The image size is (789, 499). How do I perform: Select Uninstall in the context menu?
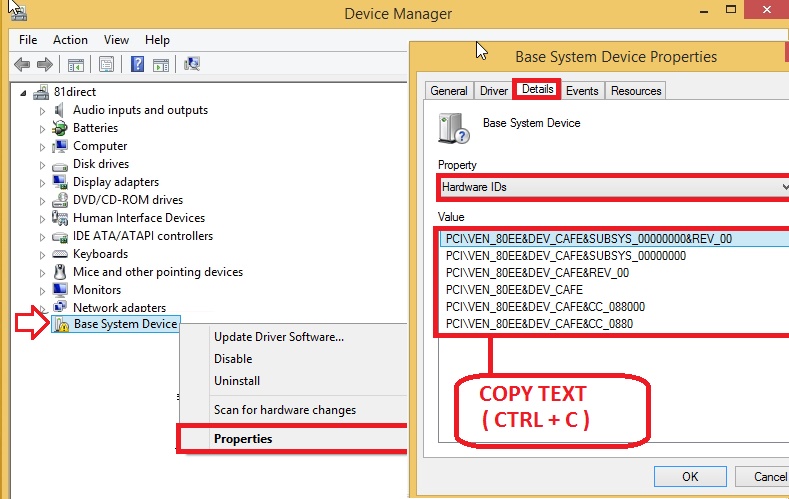pyautogui.click(x=237, y=381)
